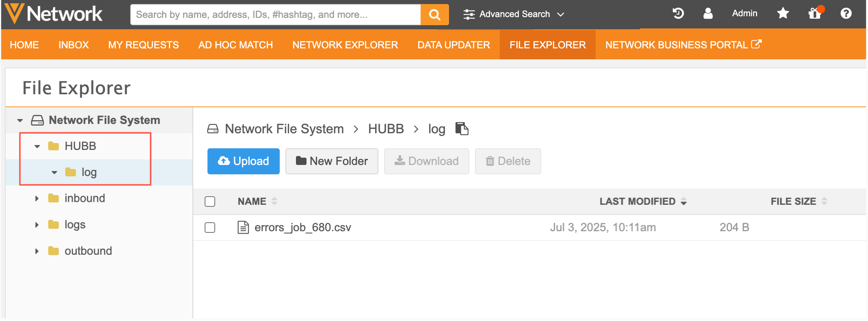
Task: Select the FILE EXPLORER tab
Action: [x=548, y=45]
